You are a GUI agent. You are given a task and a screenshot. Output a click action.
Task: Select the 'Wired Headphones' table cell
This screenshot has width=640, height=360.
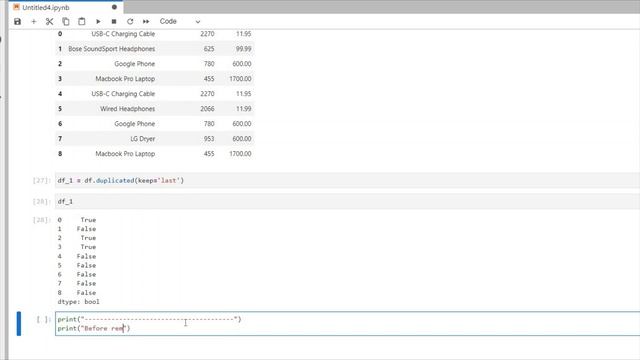pyautogui.click(x=127, y=109)
